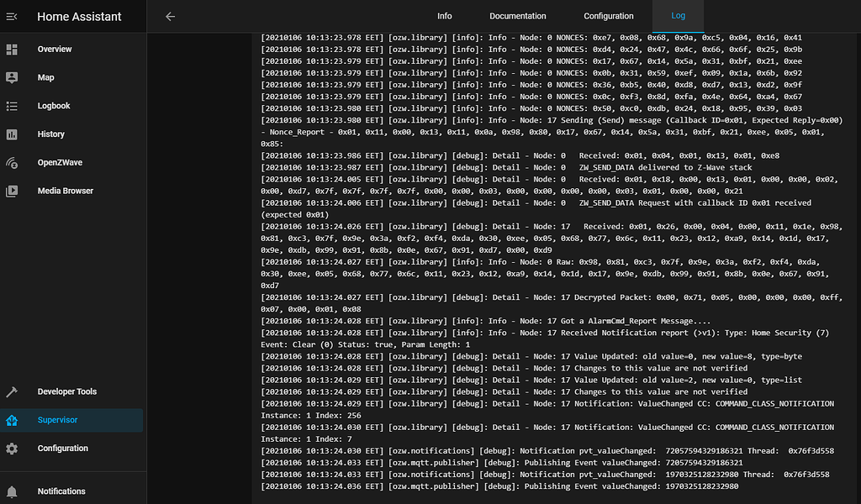Open the Logbook sidebar label
861x504 pixels.
point(54,106)
